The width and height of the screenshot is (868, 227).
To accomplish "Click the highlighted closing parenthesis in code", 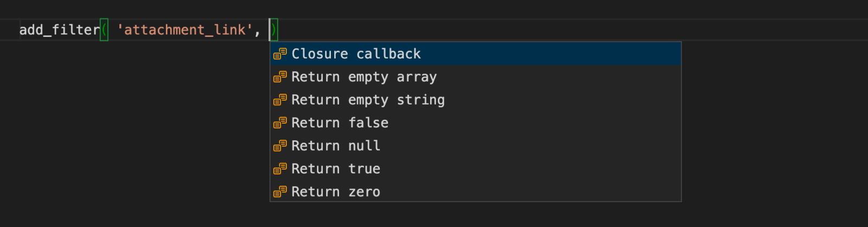I will click(x=273, y=30).
